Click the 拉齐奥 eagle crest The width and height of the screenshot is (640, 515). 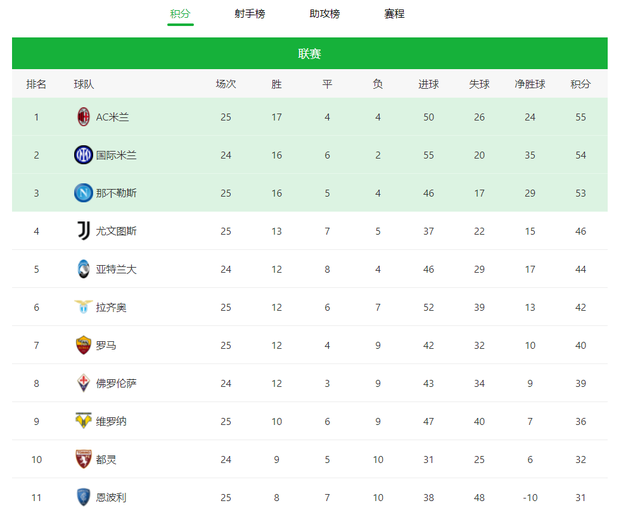(x=84, y=307)
